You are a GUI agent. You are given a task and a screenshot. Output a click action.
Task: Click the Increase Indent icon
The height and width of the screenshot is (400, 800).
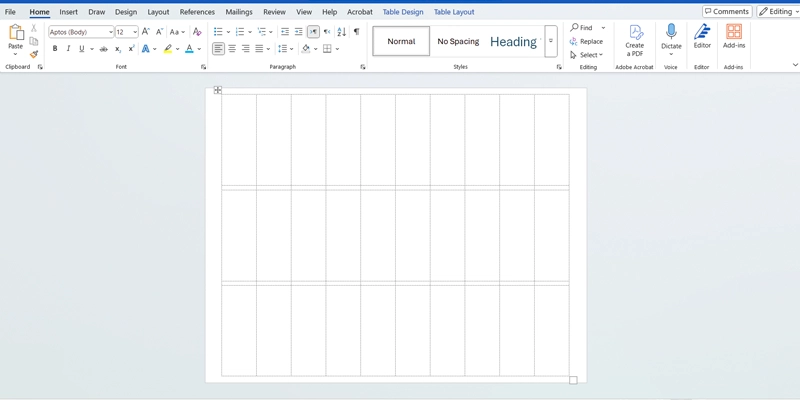[x=298, y=32]
